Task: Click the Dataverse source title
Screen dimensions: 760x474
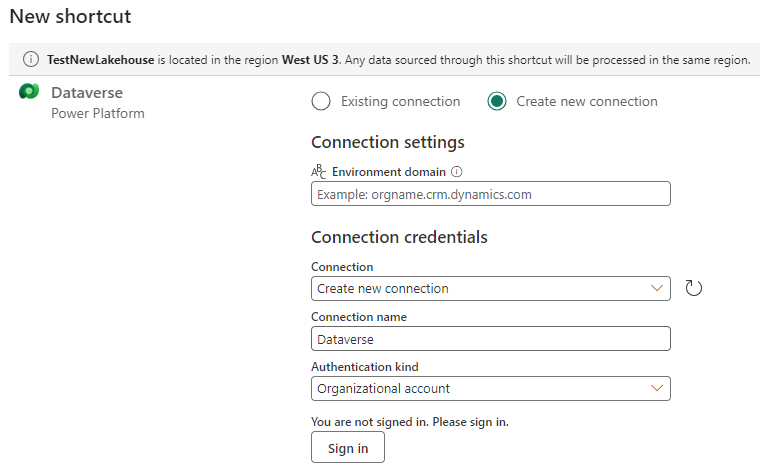Action: click(87, 92)
